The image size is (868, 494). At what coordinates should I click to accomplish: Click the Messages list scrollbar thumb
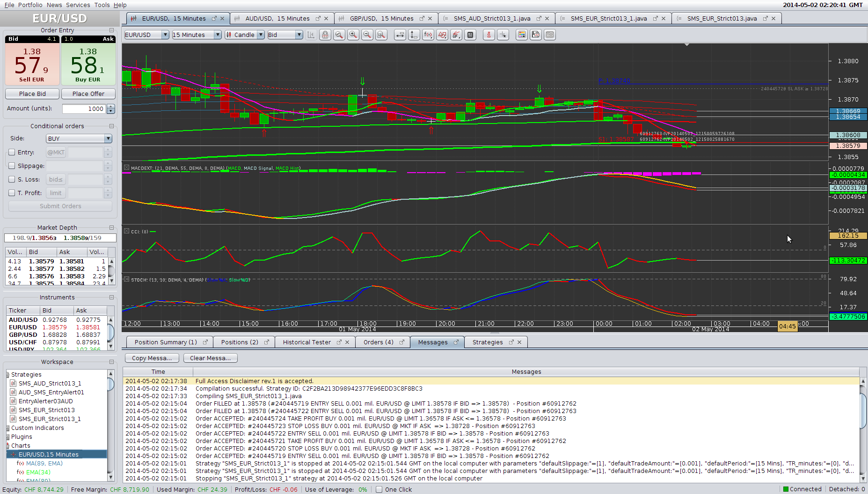[864, 411]
